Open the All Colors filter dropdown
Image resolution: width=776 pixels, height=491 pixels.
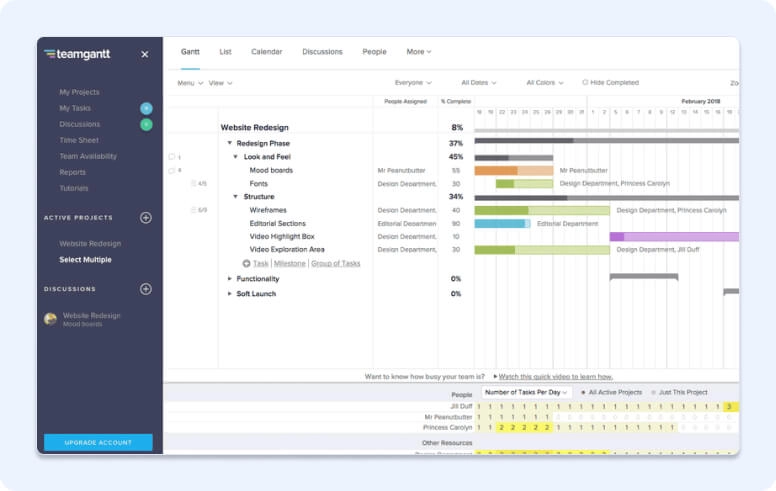[x=545, y=83]
